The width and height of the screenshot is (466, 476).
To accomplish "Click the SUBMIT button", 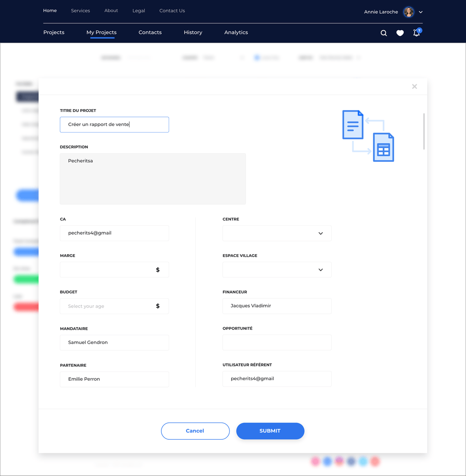I will [270, 431].
